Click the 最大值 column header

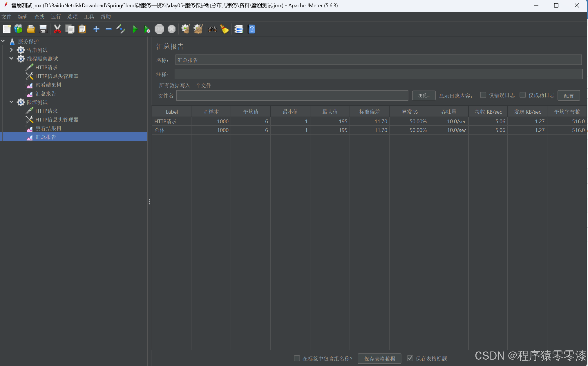click(x=330, y=112)
